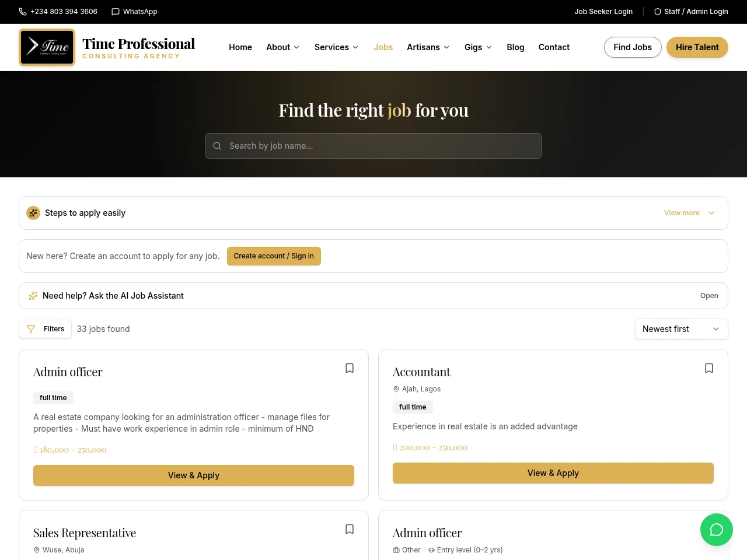Screen dimensions: 747x560
Task: Click full time tag on Accountant card
Action: tap(413, 407)
